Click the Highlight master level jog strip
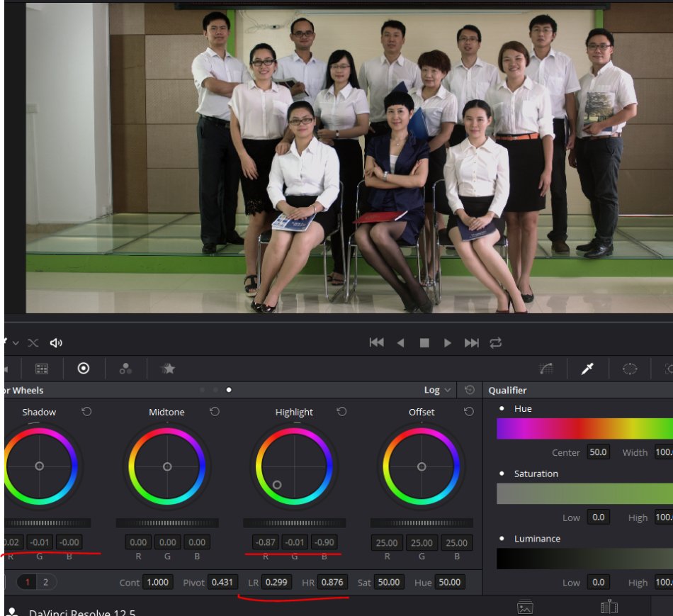This screenshot has height=616, width=673. 295,522
